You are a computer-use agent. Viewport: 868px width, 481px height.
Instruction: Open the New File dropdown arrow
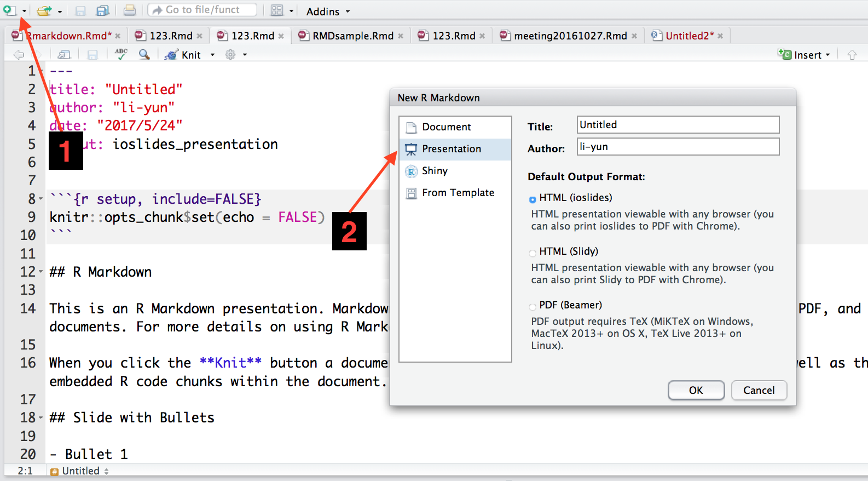click(24, 11)
